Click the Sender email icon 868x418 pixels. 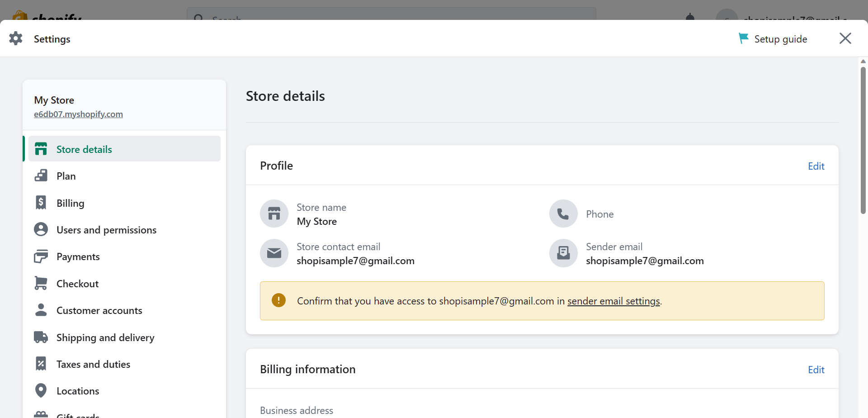coord(563,253)
